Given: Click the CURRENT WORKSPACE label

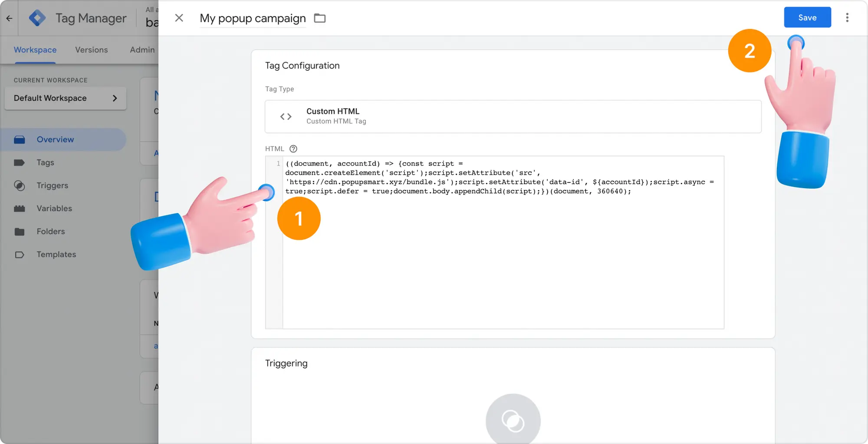Looking at the screenshot, I should 51,80.
